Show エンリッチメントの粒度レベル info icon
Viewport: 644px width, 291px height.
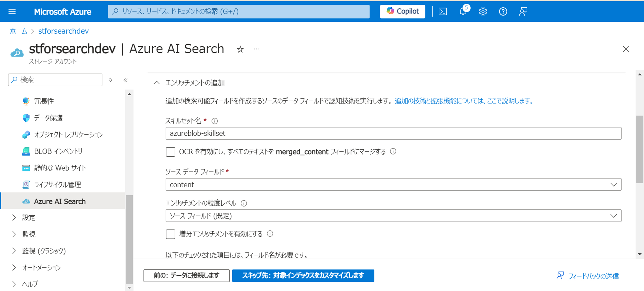click(x=244, y=203)
